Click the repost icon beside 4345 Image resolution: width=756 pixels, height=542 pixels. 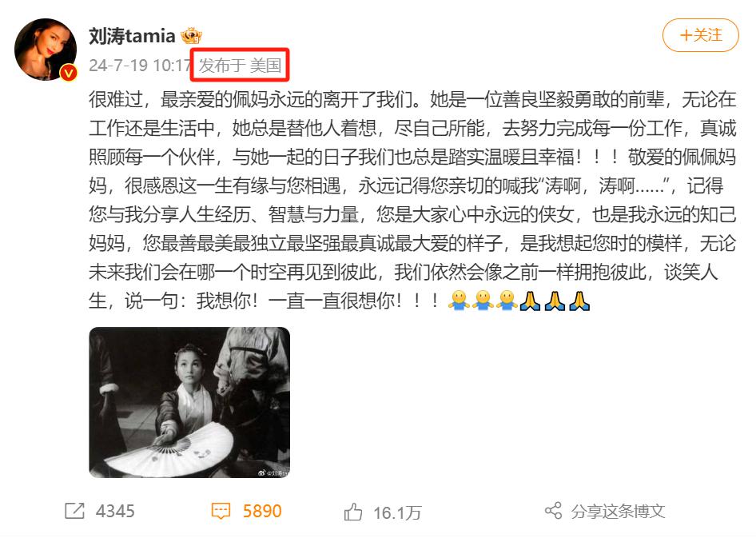[75, 511]
